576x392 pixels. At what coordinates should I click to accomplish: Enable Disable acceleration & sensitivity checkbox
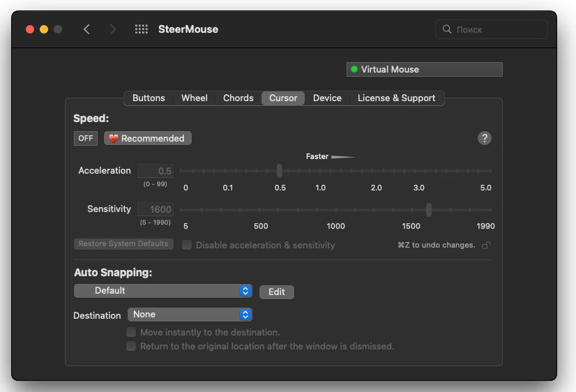tap(187, 245)
